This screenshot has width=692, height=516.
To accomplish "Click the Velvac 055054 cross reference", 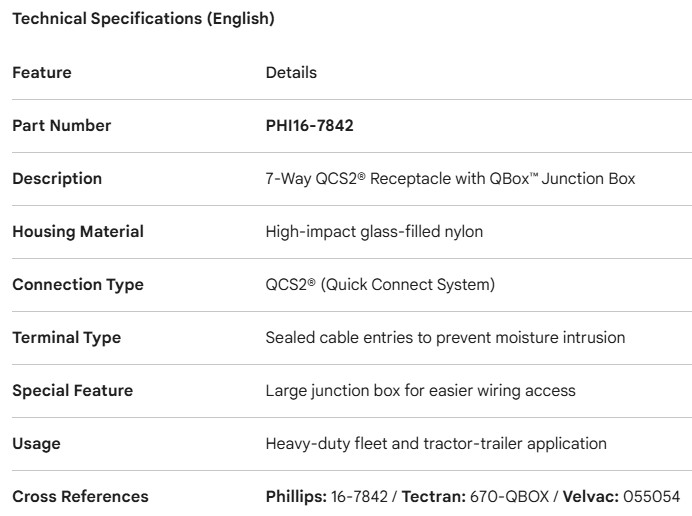I will 619,496.
